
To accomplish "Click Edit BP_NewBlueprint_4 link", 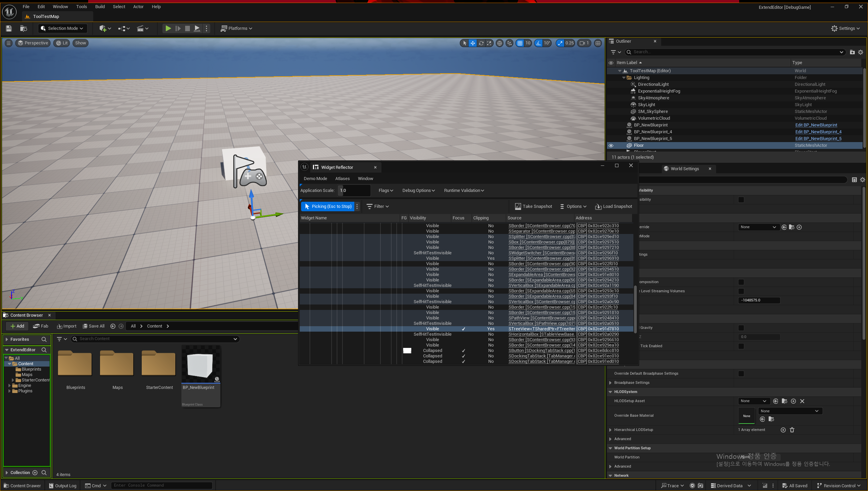I will [x=818, y=132].
